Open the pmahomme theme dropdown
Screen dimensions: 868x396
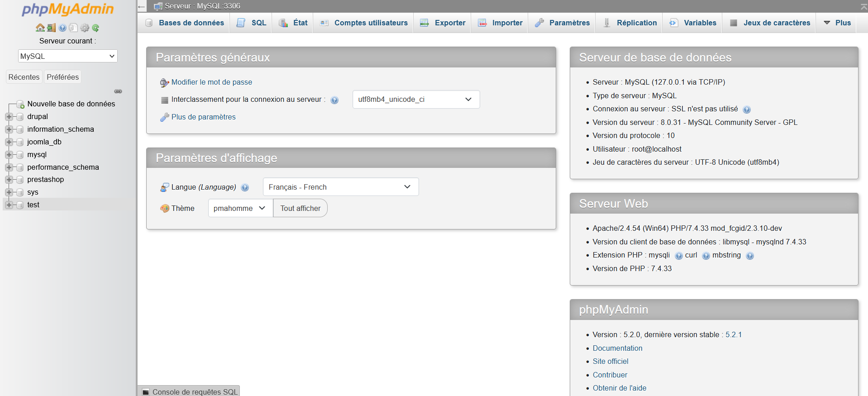(240, 208)
